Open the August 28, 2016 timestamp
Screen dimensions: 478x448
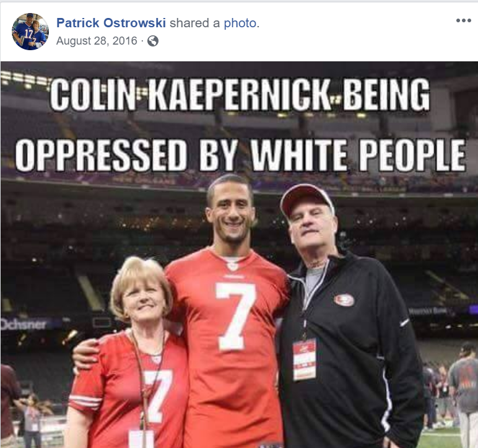pos(97,41)
